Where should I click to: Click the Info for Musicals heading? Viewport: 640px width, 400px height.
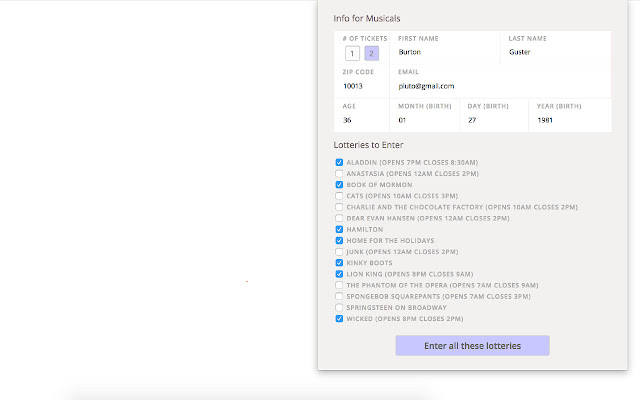(367, 18)
